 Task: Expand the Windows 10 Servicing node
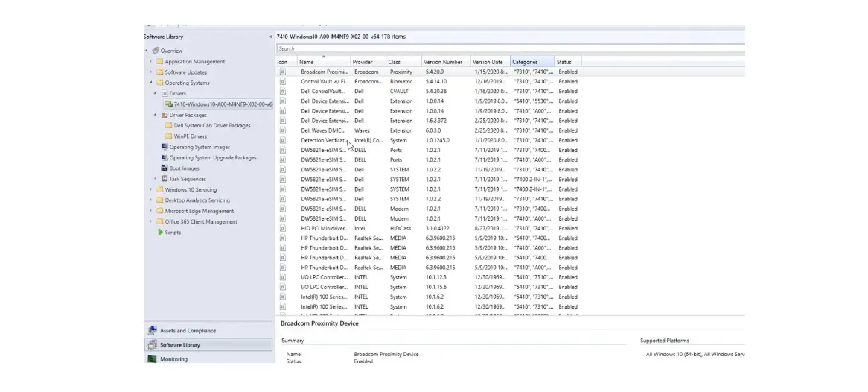(x=151, y=189)
